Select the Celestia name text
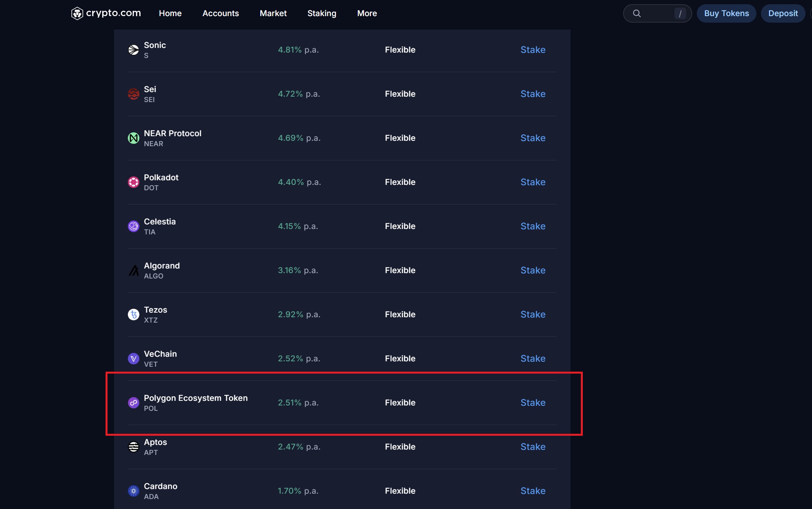 (160, 222)
